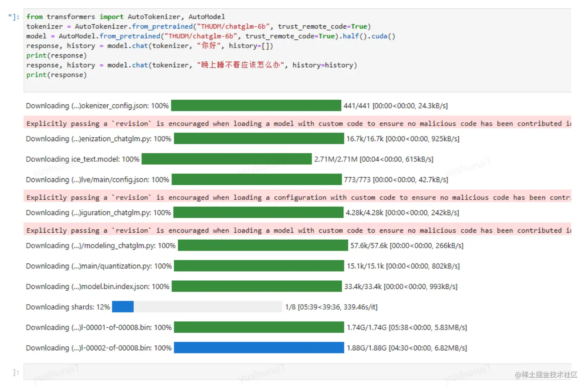Click the "1/8 [05:39<39:36, 339.46s/it]" shard stats
588x389 pixels.
coord(331,307)
